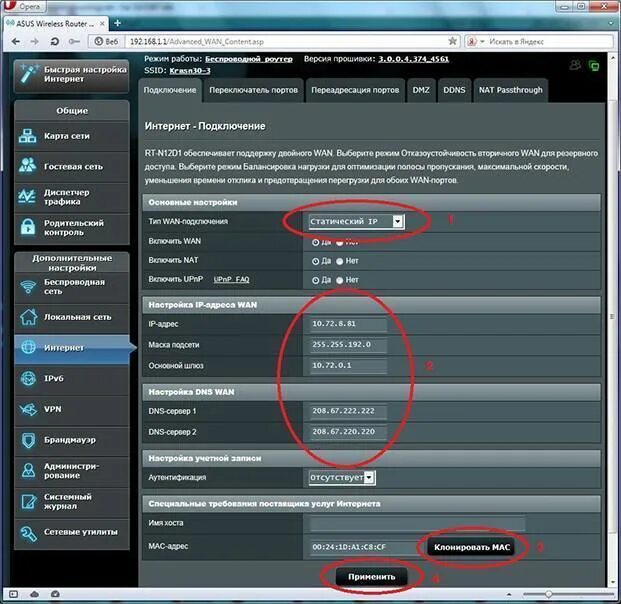Open LAN (Локальная сеть) house icon

click(x=28, y=317)
